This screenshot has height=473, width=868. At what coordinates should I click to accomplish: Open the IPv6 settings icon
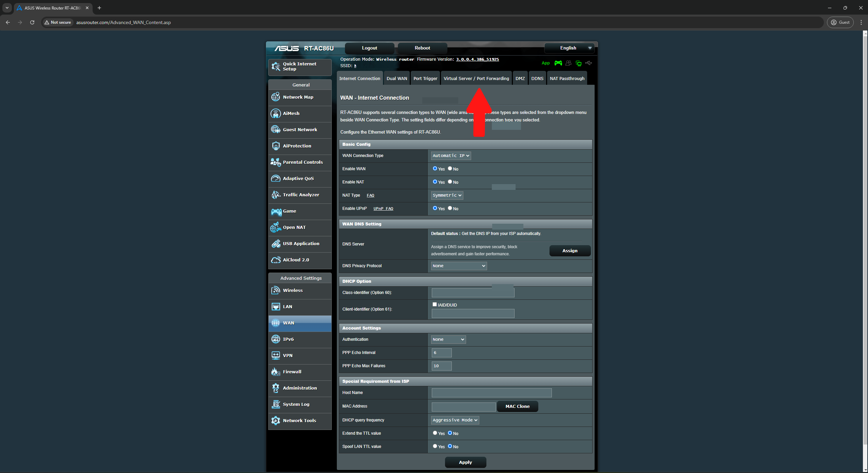[276, 339]
